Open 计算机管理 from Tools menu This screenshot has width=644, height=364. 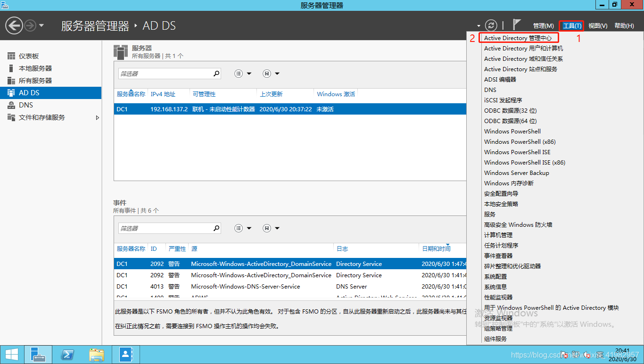(x=498, y=235)
